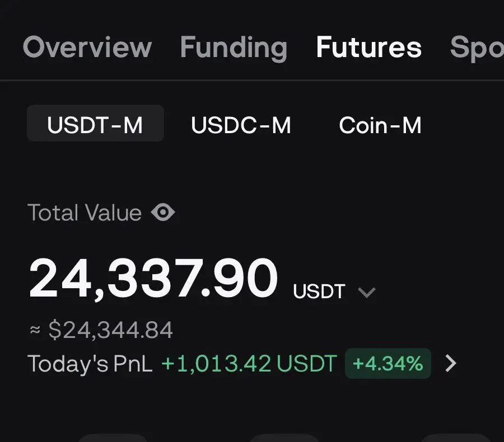Screen dimensions: 504x442
Task: Tap the cut-off rounded button under the percentage badge
Action: click(284, 438)
